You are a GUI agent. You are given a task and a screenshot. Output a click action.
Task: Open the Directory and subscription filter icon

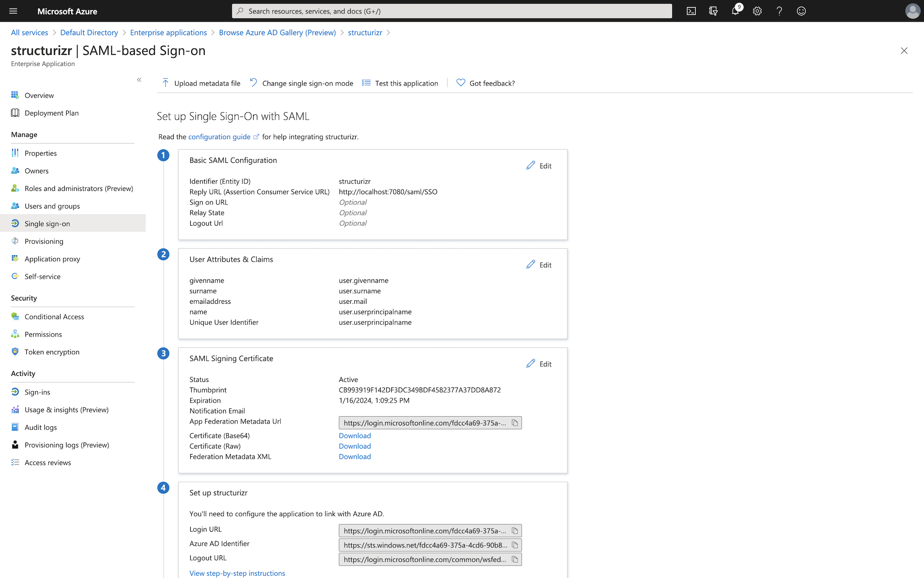[713, 11]
